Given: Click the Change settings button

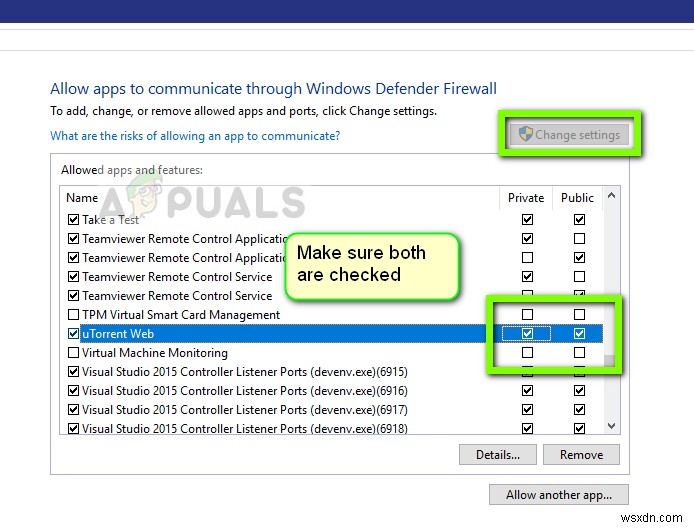Looking at the screenshot, I should tap(569, 135).
